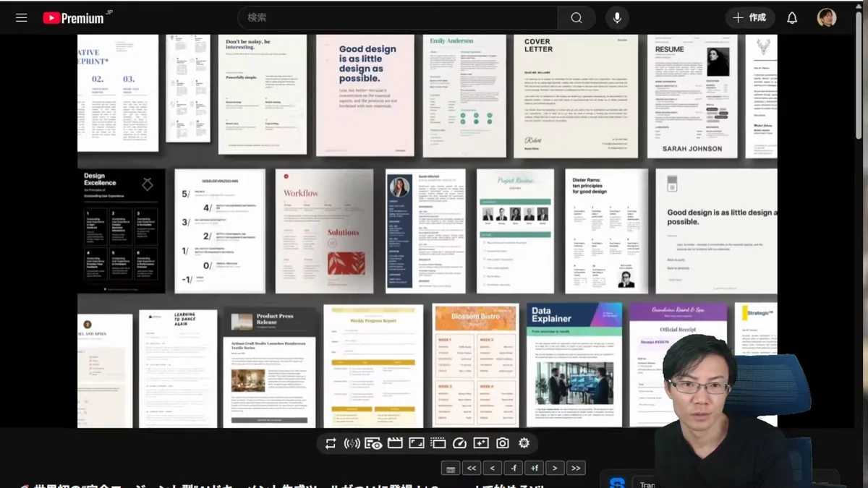
Task: Click the volume boost lightning icon
Action: pyautogui.click(x=352, y=443)
